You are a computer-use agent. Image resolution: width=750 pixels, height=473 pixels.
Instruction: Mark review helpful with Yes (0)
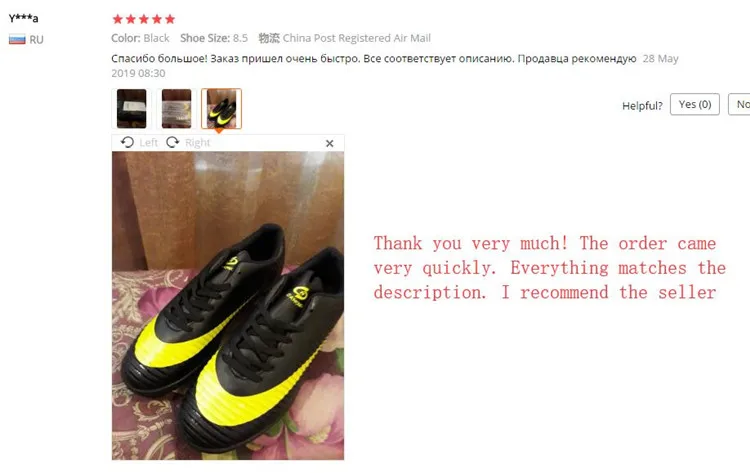[695, 104]
